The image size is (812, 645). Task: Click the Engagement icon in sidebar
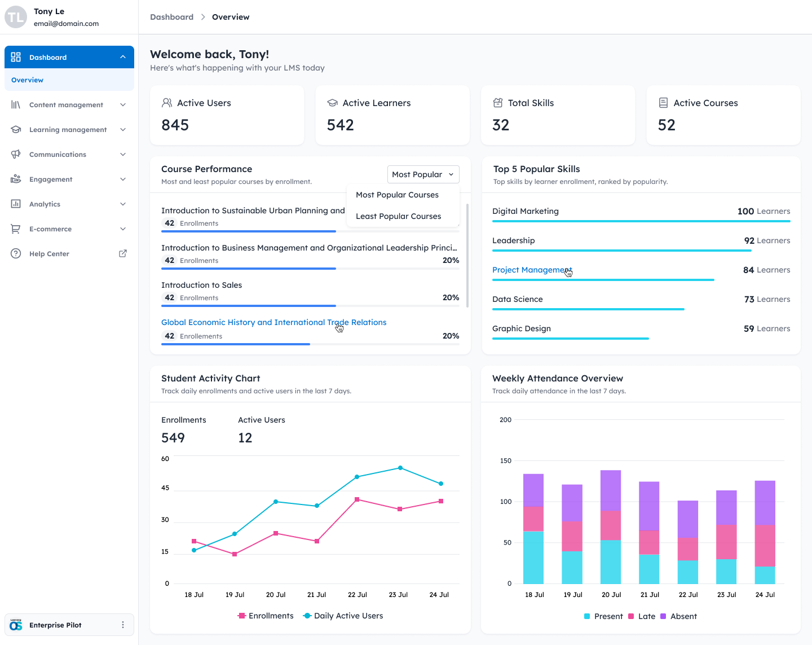16,179
